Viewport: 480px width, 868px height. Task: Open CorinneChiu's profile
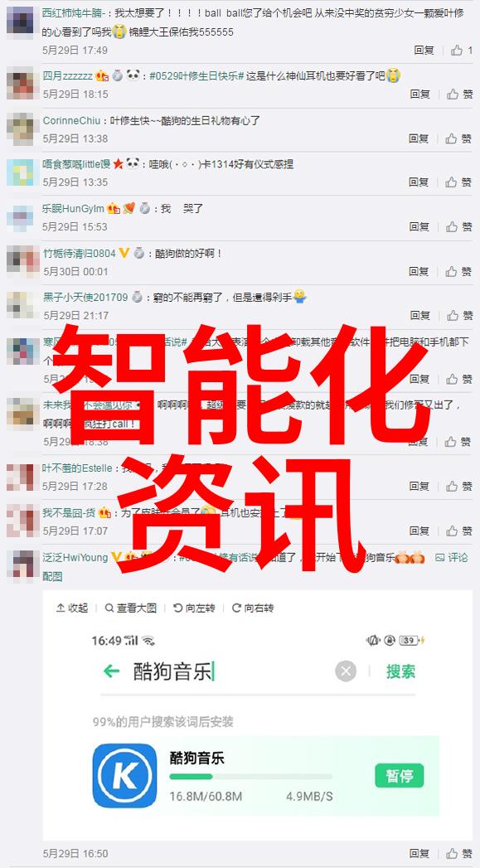pos(72,120)
